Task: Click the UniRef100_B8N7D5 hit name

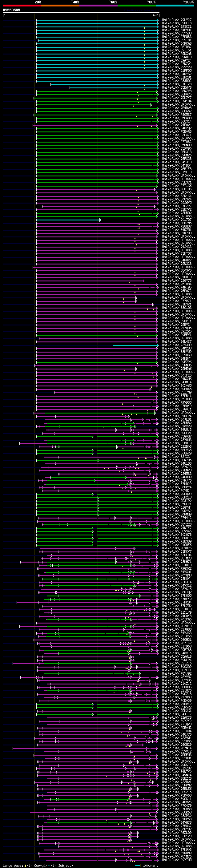Action: [x=177, y=460]
